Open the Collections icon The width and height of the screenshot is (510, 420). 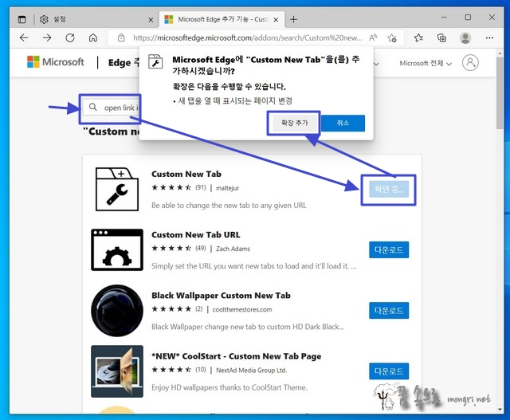441,38
